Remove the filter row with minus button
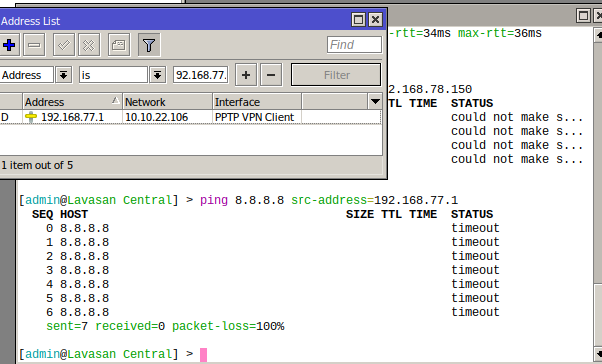The height and width of the screenshot is (364, 602). [271, 75]
